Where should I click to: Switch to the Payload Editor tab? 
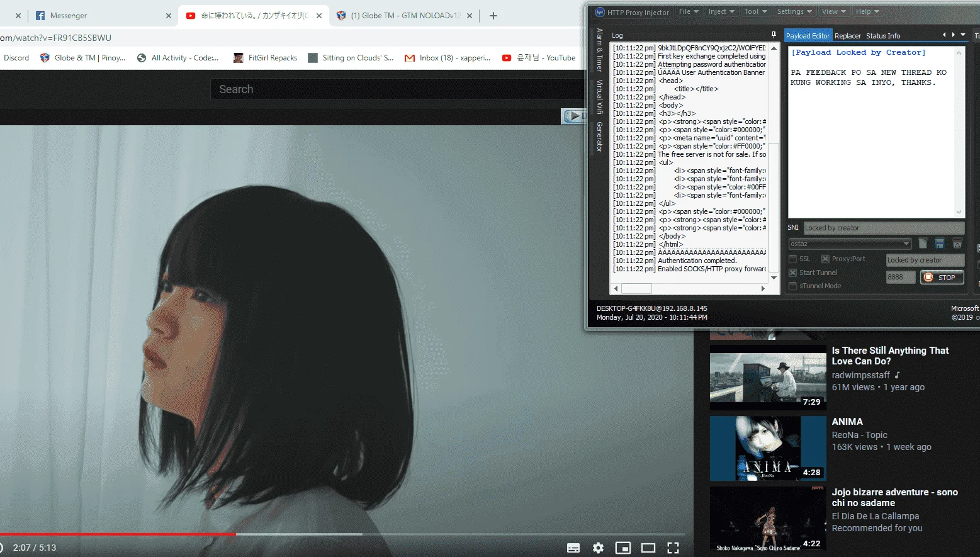[x=808, y=36]
